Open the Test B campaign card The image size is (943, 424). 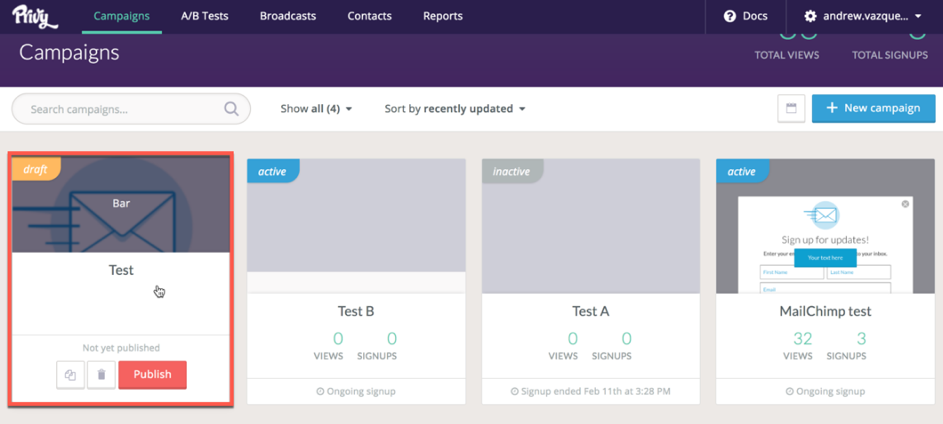355,311
